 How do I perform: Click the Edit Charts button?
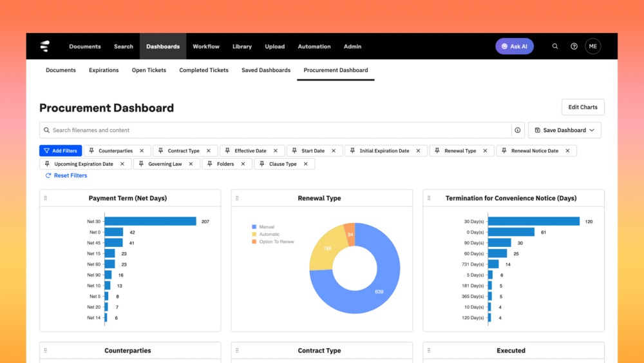pos(583,107)
